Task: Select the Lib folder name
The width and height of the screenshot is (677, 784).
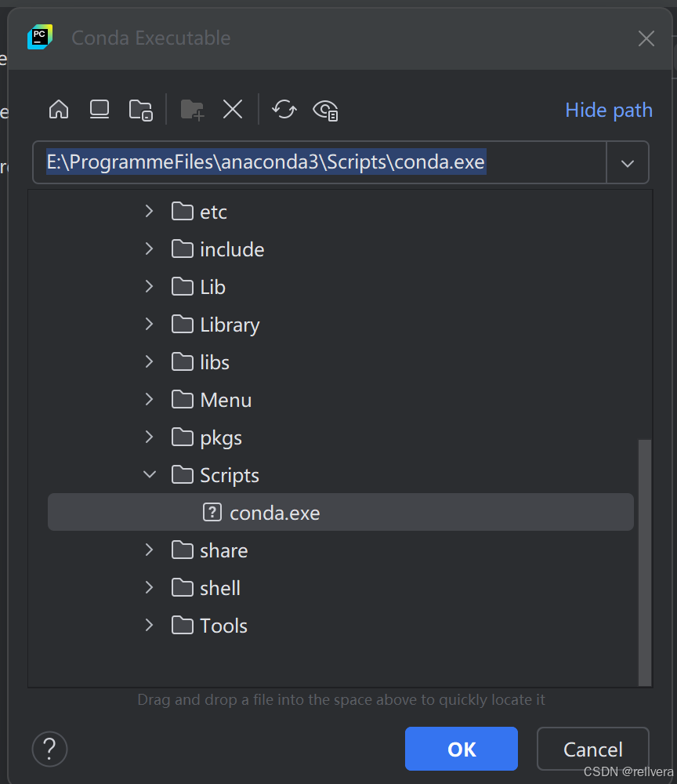Action: click(x=213, y=287)
